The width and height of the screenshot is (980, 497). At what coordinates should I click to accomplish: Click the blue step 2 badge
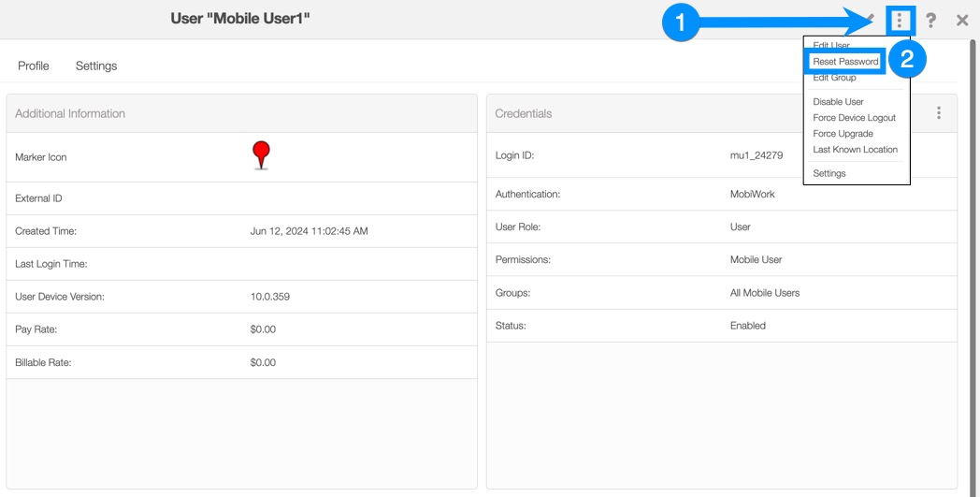click(x=906, y=61)
